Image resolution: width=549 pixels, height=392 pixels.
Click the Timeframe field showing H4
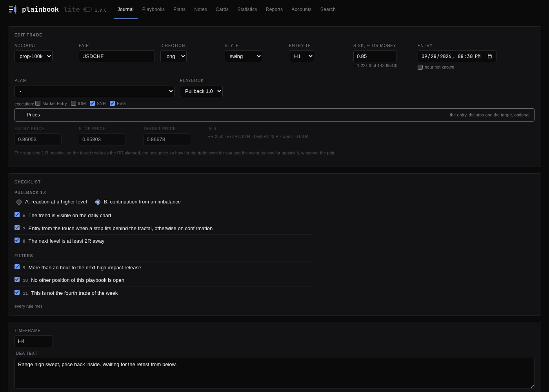pos(34,341)
